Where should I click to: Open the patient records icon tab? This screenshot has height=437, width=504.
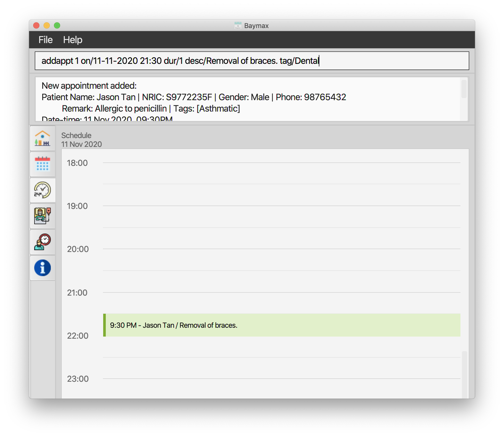tap(43, 216)
